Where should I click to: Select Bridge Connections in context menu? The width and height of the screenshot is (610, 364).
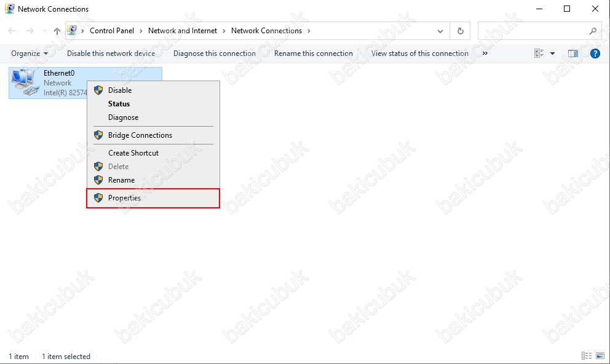click(x=140, y=135)
